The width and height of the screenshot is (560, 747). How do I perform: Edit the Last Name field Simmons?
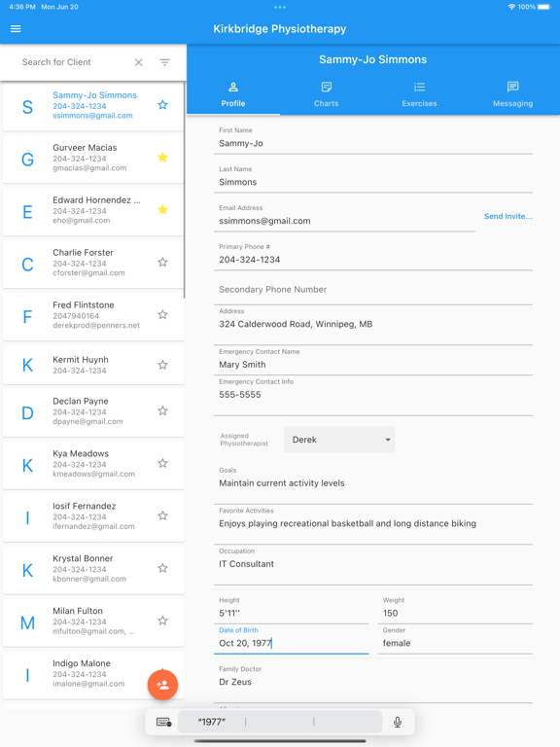tap(373, 178)
